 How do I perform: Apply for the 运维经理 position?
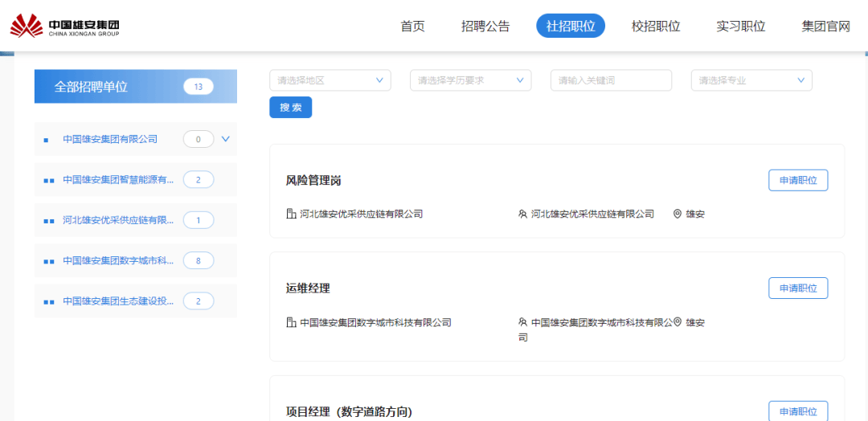point(798,288)
